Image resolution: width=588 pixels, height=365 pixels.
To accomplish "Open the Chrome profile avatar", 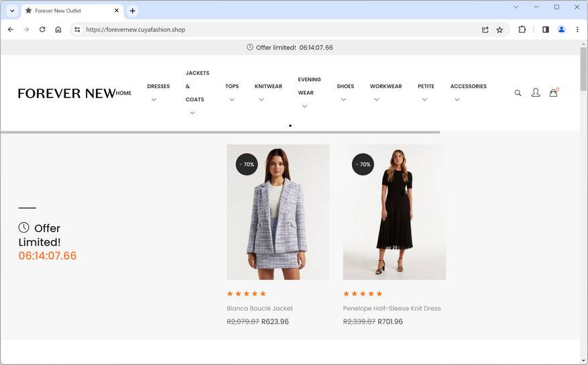I will [561, 30].
